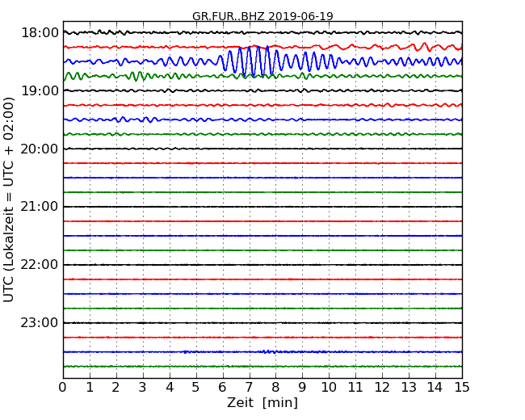Click the x-axis tick label 13
Viewport: 525px width, 420px height.
pos(409,387)
